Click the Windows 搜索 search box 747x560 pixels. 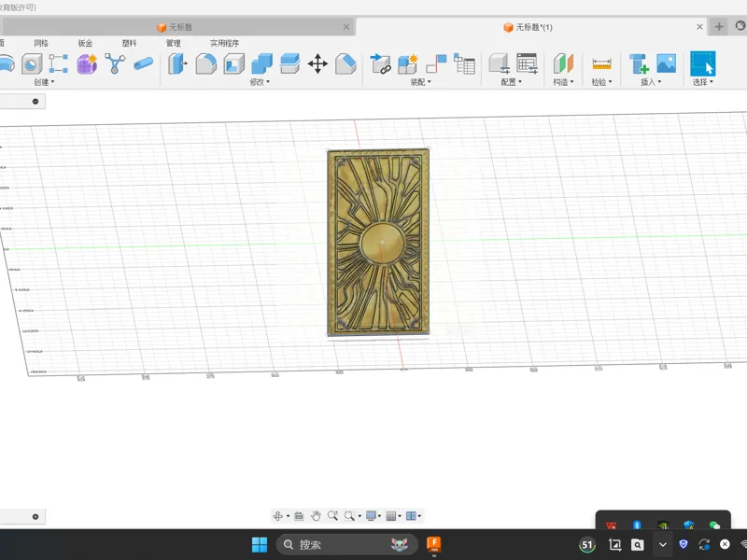tap(347, 544)
